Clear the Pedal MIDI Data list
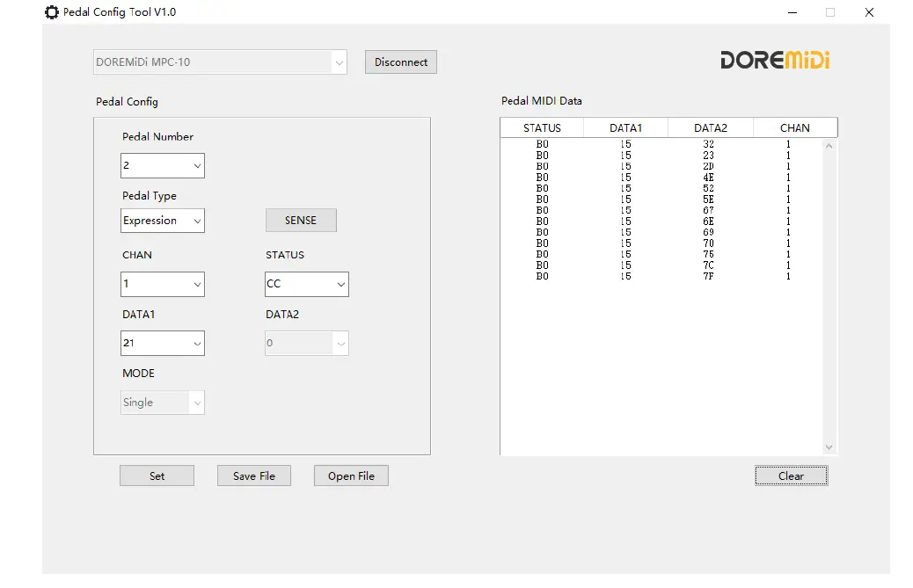Screen dimensions: 913x588 click(x=792, y=475)
